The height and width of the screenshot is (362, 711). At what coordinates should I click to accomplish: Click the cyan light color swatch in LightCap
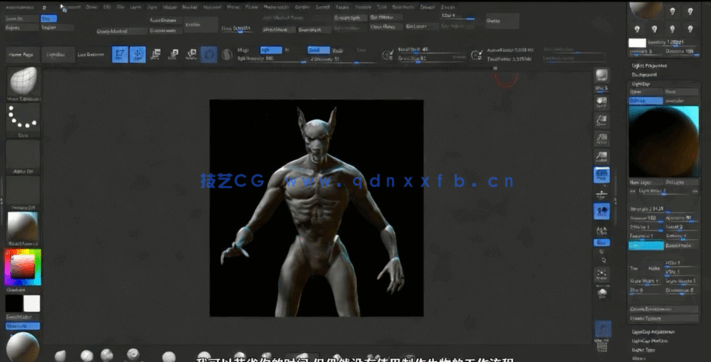coord(646,245)
